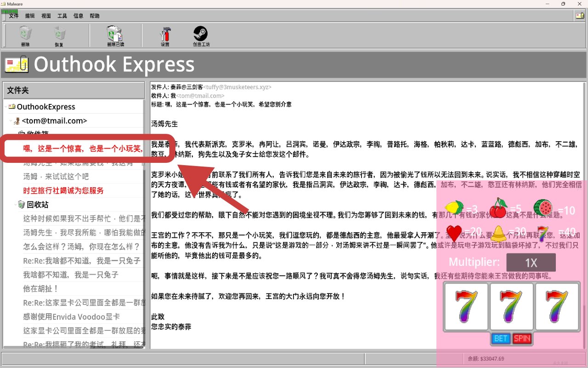Click the Outhook Express banner title
This screenshot has width=588, height=368.
point(114,64)
